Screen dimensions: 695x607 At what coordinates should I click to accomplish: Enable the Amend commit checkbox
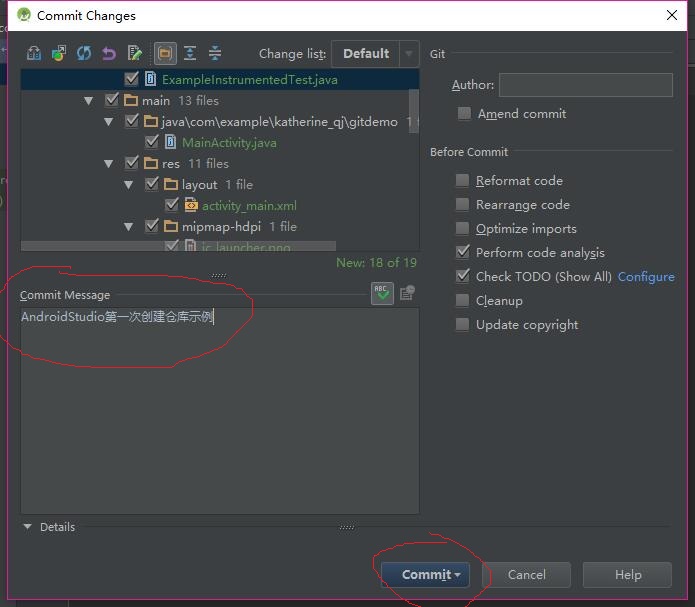point(464,113)
